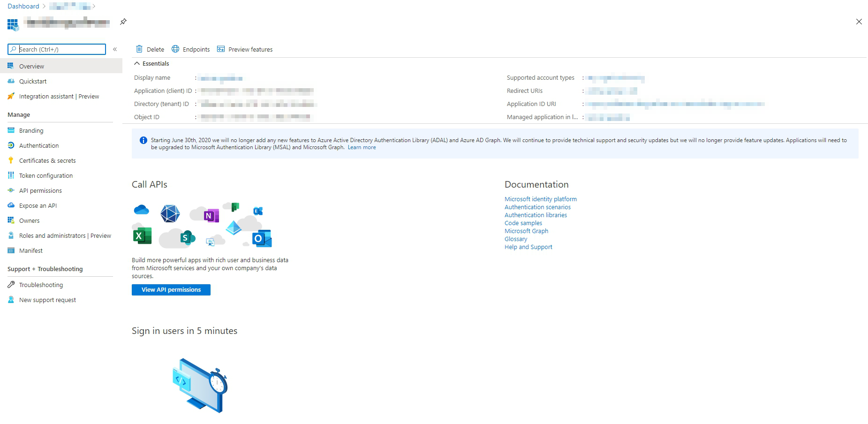Click the SharePoint icon in Call APIs
The image size is (868, 424).
point(188,238)
